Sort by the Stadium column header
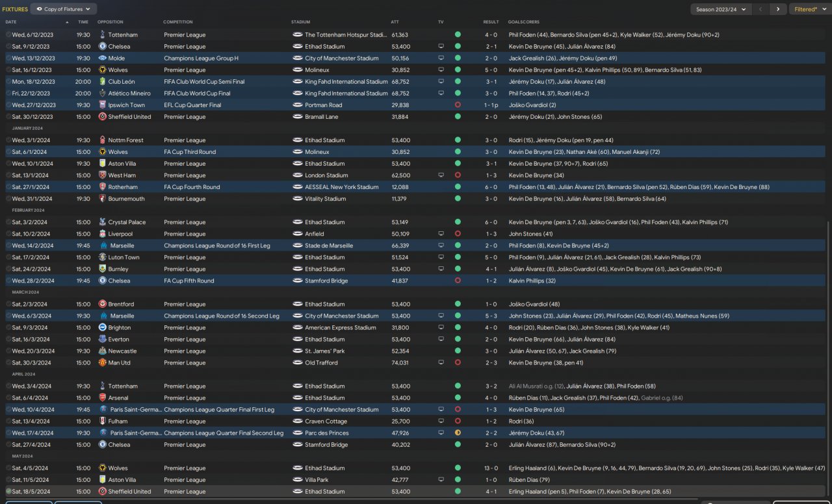Viewport: 832px width, 504px height. (301, 22)
